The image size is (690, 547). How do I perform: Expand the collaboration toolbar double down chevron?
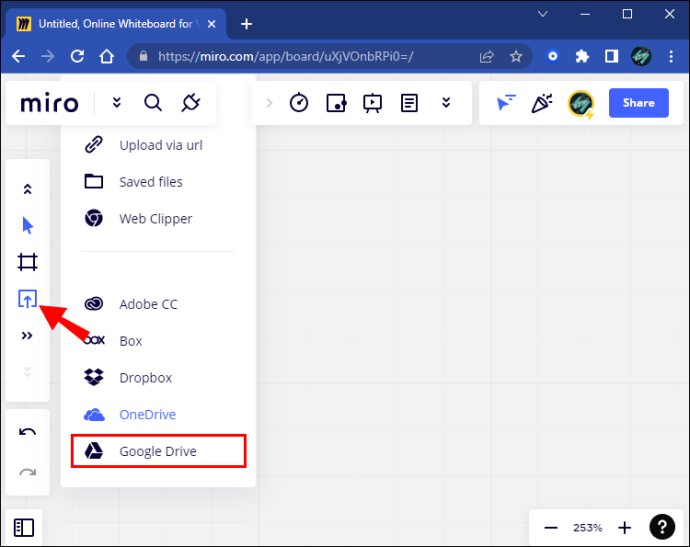click(446, 103)
